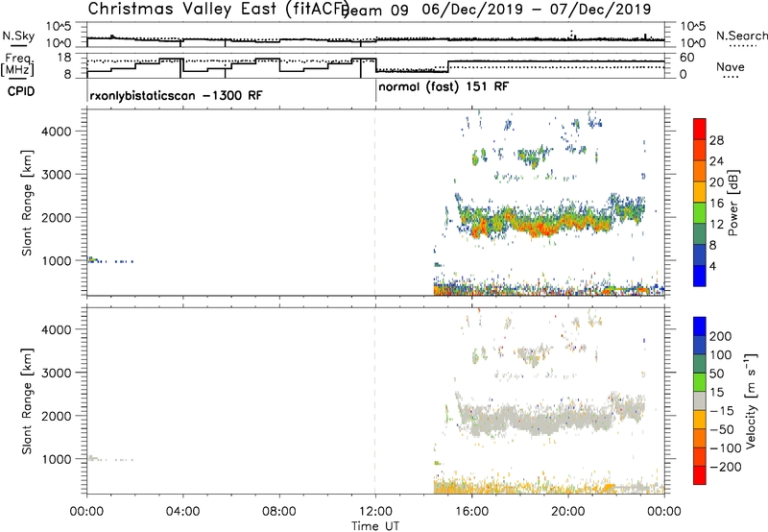The image size is (768, 532).
Task: Click the '20:00' time axis label
Action: [x=568, y=512]
